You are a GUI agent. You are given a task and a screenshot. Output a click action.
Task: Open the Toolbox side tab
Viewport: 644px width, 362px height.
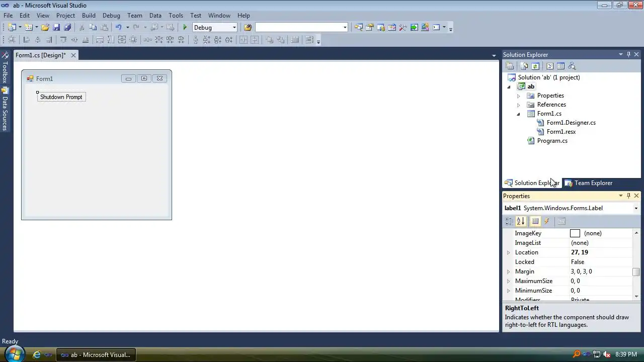[x=5, y=68]
